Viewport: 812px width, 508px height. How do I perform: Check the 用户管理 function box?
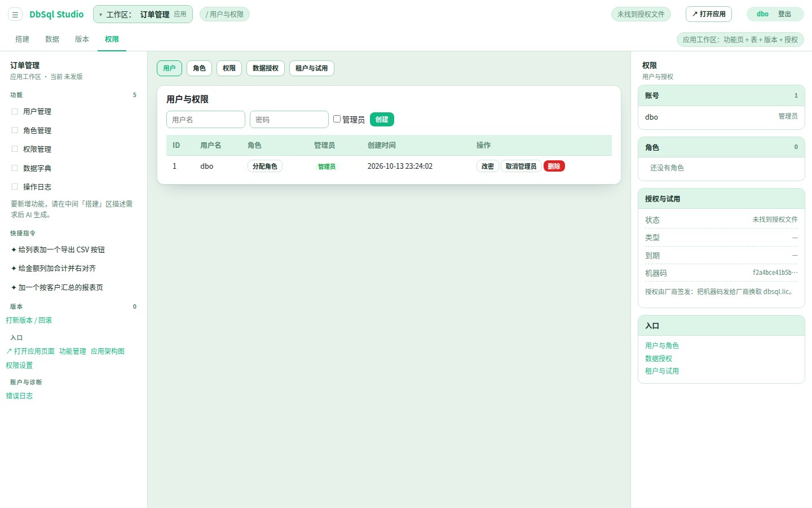[x=15, y=112]
